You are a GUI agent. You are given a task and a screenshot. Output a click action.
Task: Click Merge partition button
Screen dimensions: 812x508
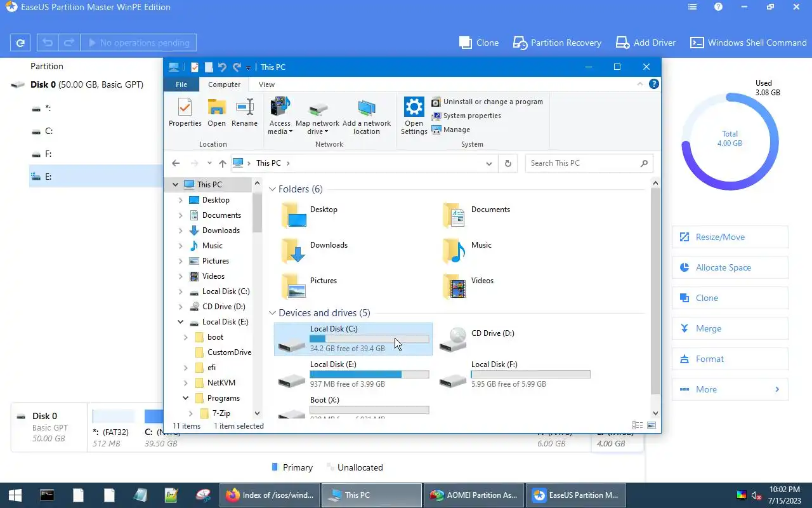click(x=730, y=328)
